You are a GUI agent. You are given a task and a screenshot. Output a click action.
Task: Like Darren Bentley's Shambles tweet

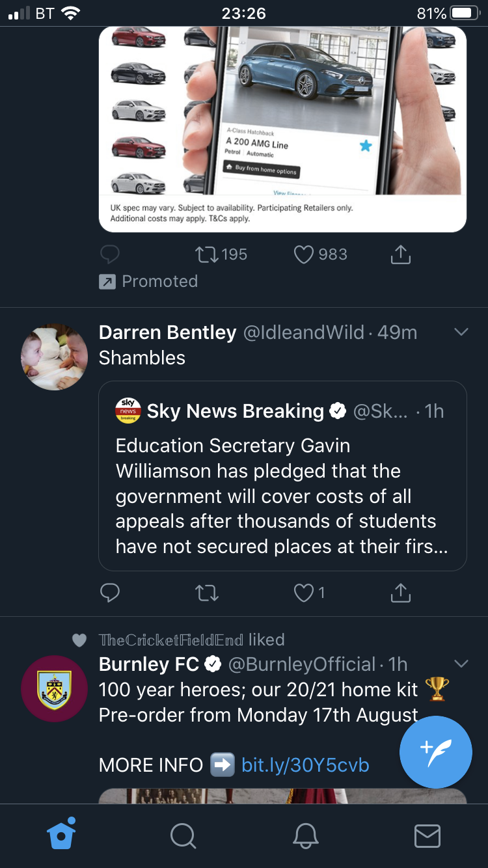(304, 592)
